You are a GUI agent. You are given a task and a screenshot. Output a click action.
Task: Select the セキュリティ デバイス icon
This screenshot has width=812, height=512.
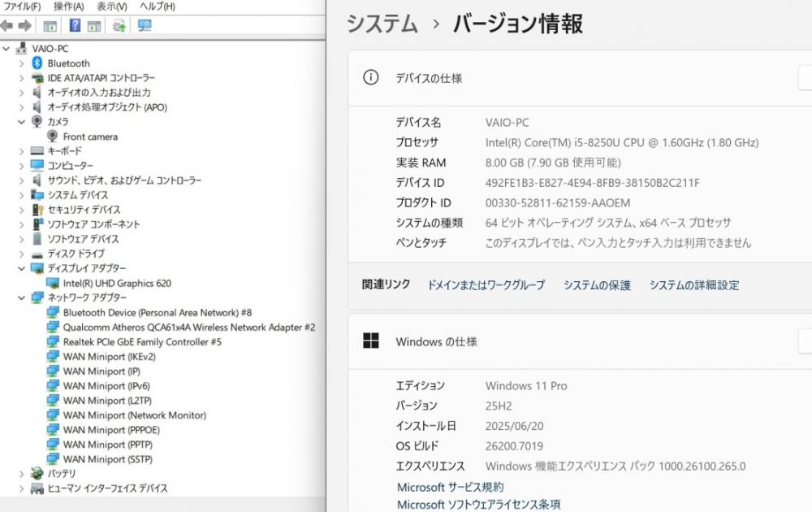coord(37,210)
